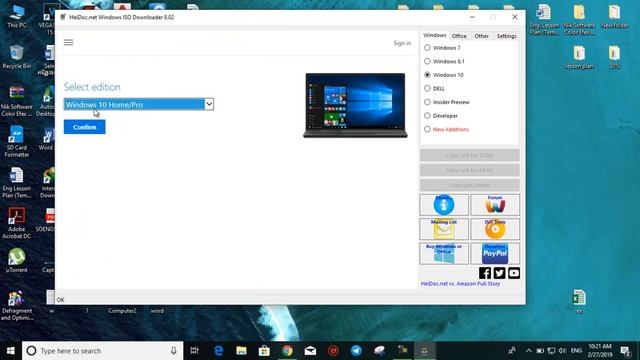640x360 pixels.
Task: Select the SD Card Formatter desktop icon
Action: pyautogui.click(x=17, y=141)
